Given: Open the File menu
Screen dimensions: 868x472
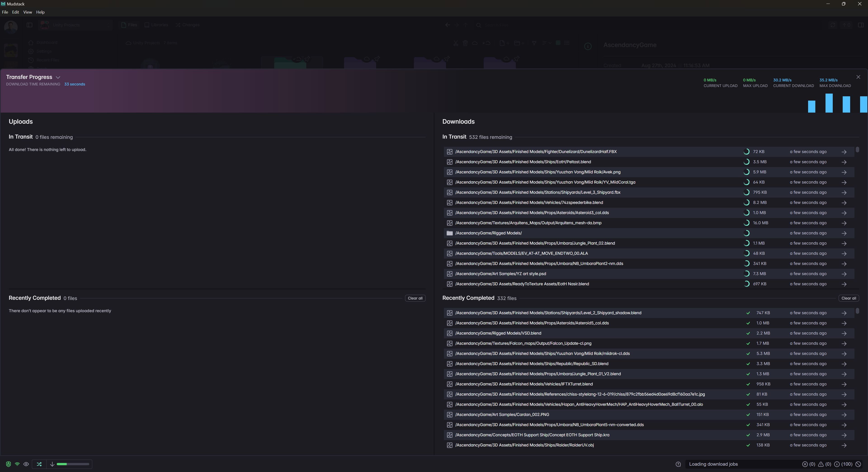Looking at the screenshot, I should pos(5,12).
